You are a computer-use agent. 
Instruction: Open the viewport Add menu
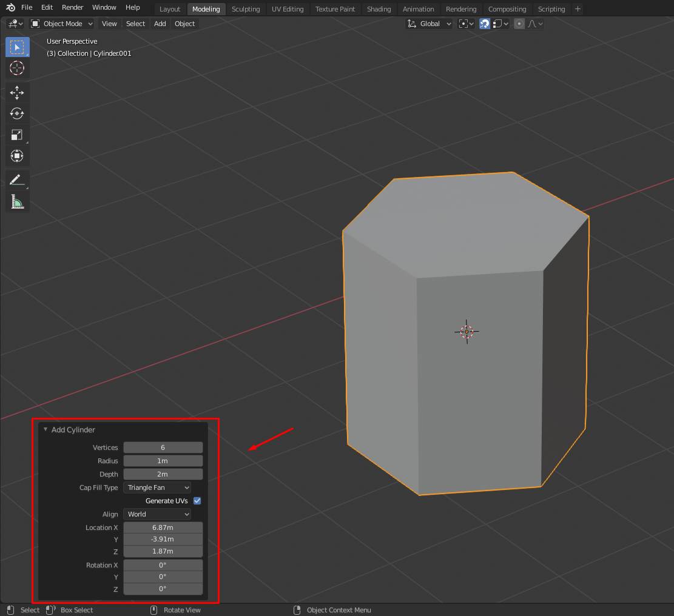click(x=160, y=24)
